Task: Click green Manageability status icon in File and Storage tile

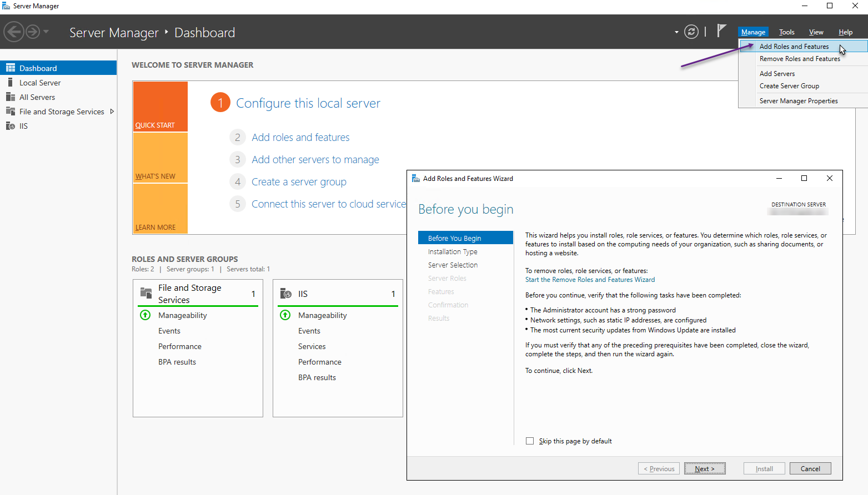Action: (145, 315)
